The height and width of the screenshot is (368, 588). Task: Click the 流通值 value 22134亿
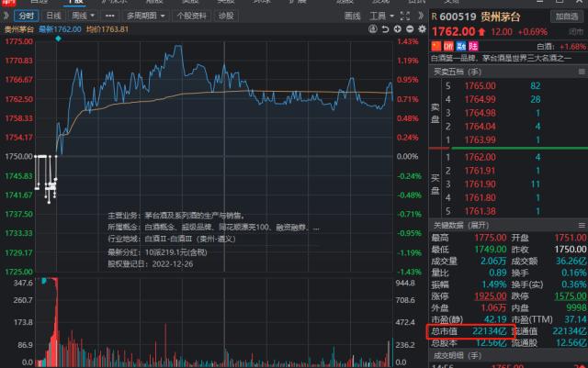click(x=570, y=331)
